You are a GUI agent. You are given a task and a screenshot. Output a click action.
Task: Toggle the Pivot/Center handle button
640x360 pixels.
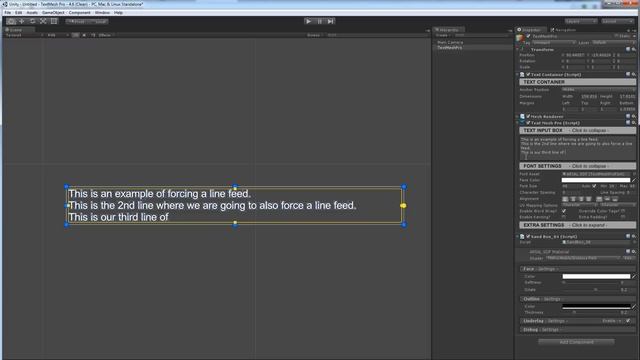77,22
